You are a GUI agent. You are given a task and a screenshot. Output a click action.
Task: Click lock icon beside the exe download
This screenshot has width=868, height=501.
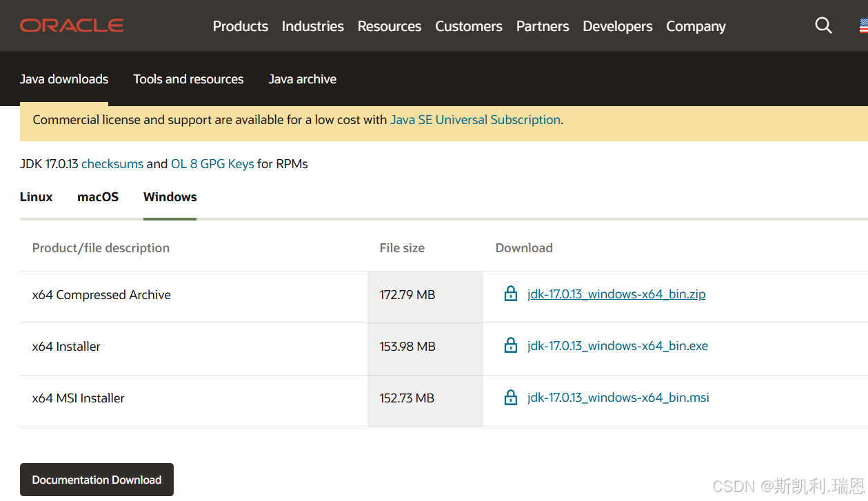(x=511, y=346)
